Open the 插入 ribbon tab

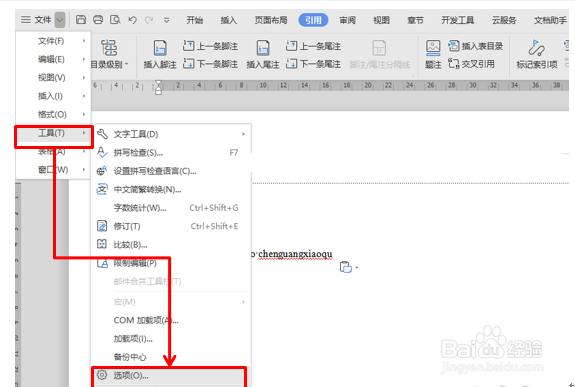click(x=228, y=20)
